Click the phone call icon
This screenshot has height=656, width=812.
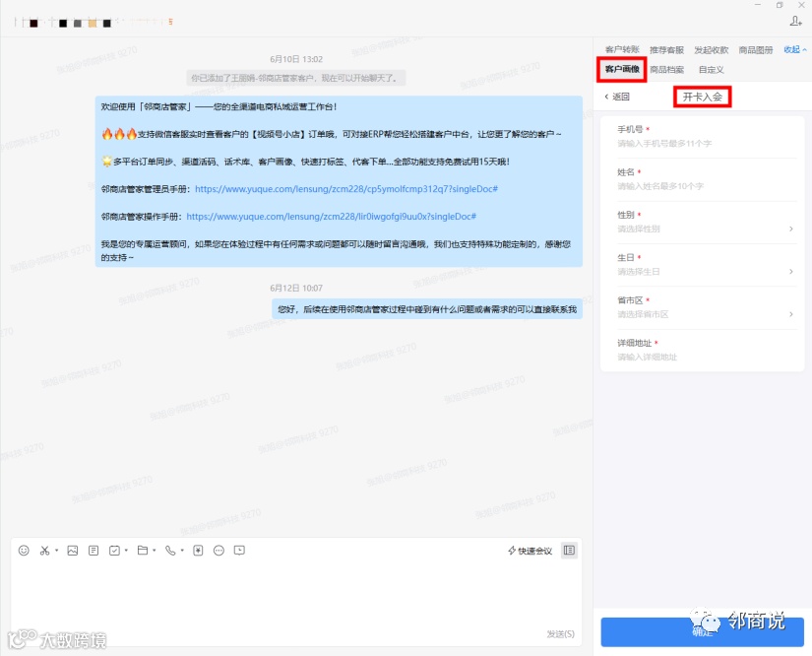click(x=170, y=551)
